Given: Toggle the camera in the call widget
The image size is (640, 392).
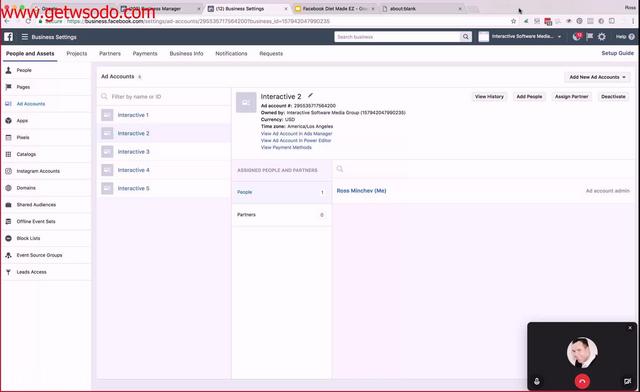Looking at the screenshot, I should pos(627,381).
